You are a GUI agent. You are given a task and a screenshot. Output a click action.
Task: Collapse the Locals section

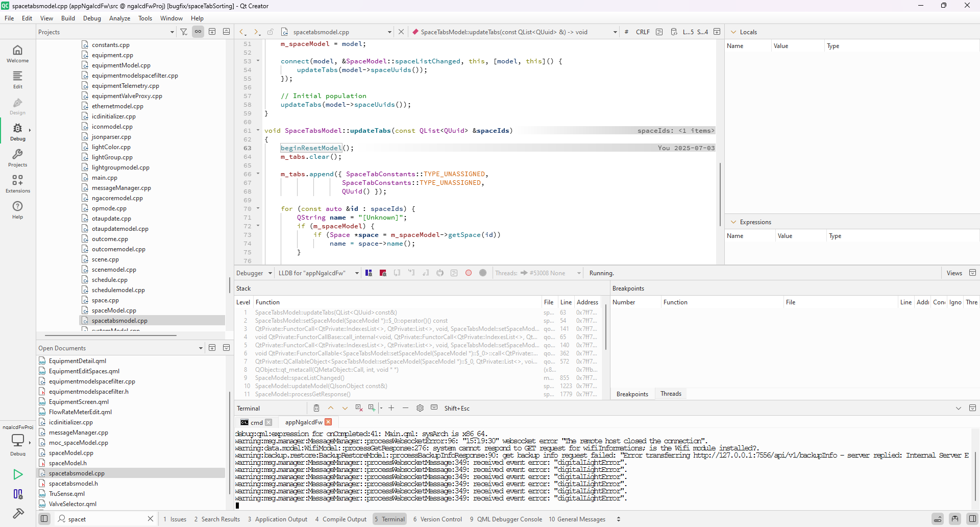tap(733, 32)
